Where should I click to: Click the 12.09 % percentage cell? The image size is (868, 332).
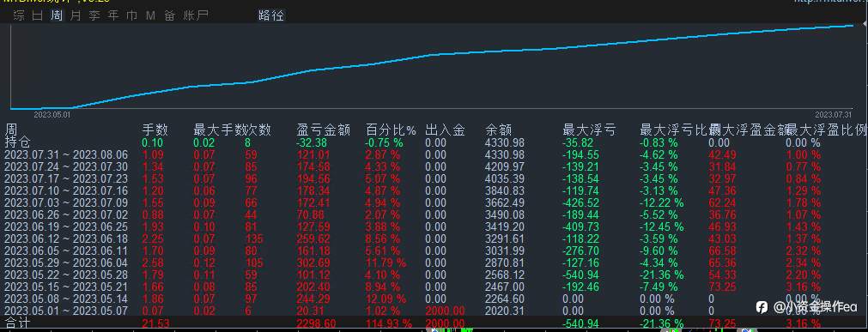(385, 299)
